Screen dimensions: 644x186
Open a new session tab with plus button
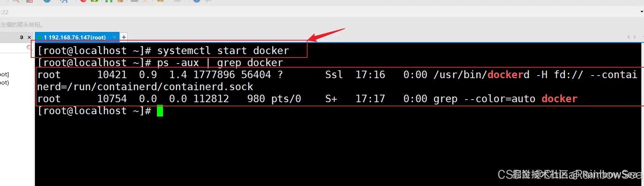click(x=124, y=37)
